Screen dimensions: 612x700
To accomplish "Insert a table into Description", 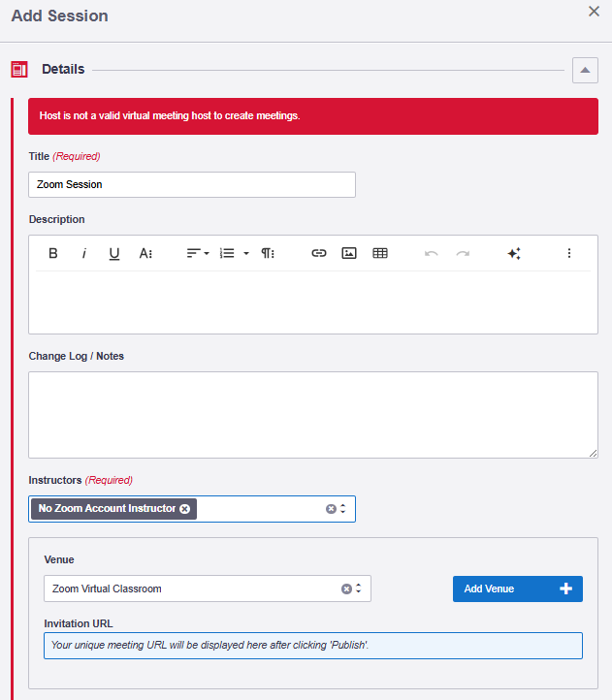I will pos(380,253).
